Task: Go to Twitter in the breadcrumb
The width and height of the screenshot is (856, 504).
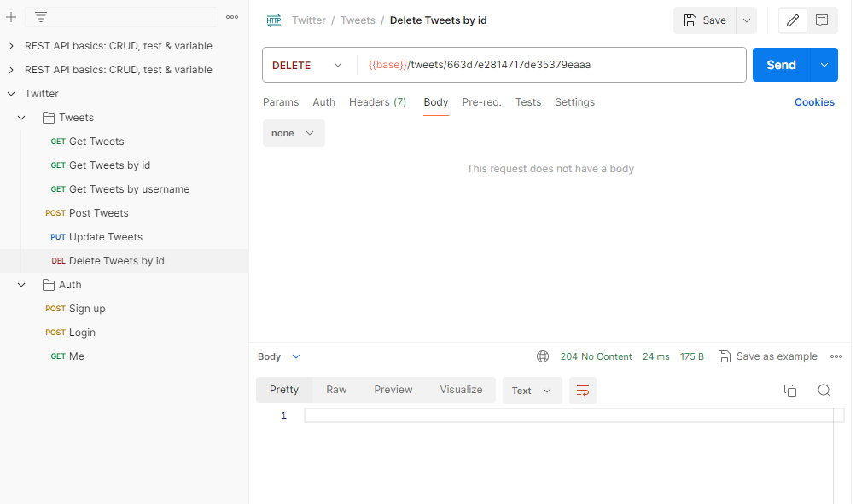Action: coord(308,20)
